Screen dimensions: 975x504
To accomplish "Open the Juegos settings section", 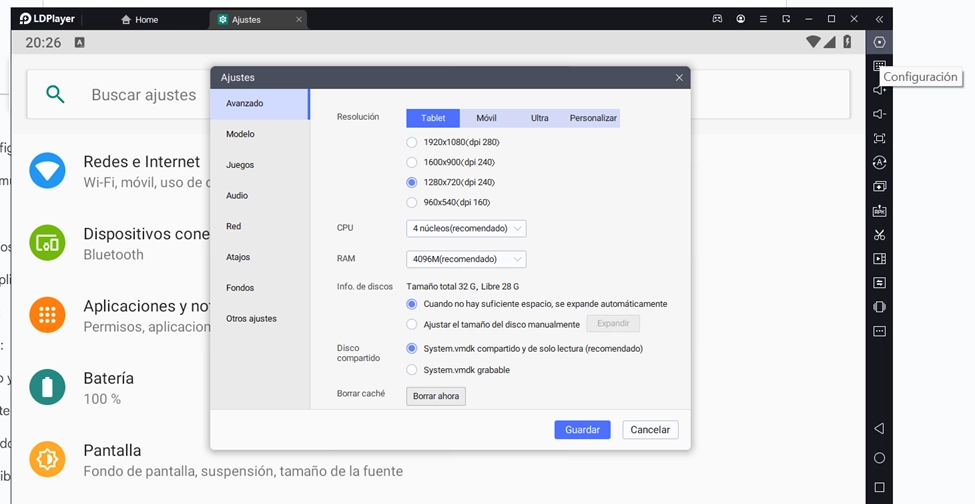I will (x=240, y=165).
